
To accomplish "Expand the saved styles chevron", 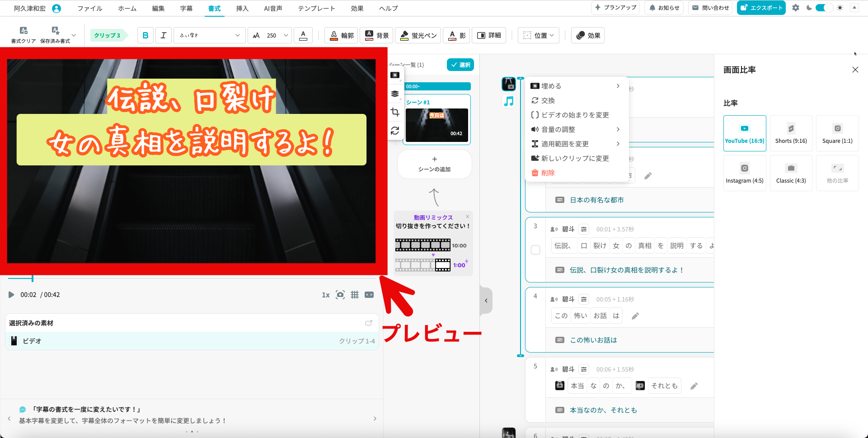I will [x=74, y=35].
